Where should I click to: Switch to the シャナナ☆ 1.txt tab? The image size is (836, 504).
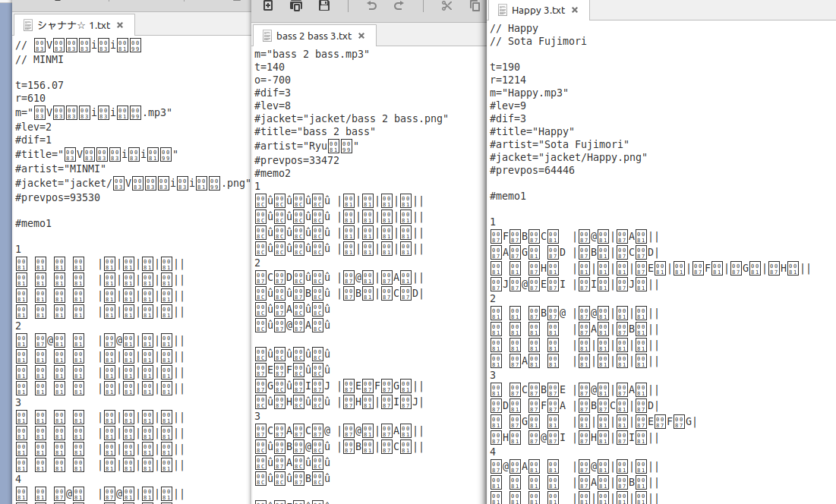coord(73,25)
